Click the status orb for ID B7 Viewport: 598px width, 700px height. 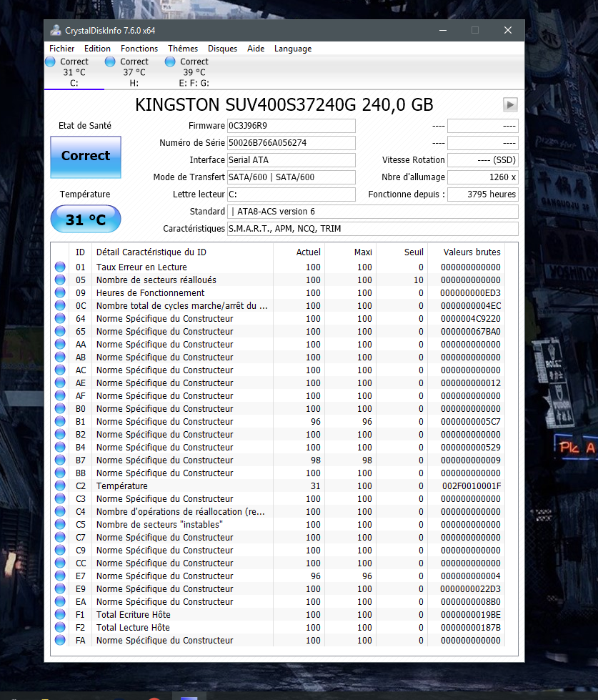[x=60, y=460]
